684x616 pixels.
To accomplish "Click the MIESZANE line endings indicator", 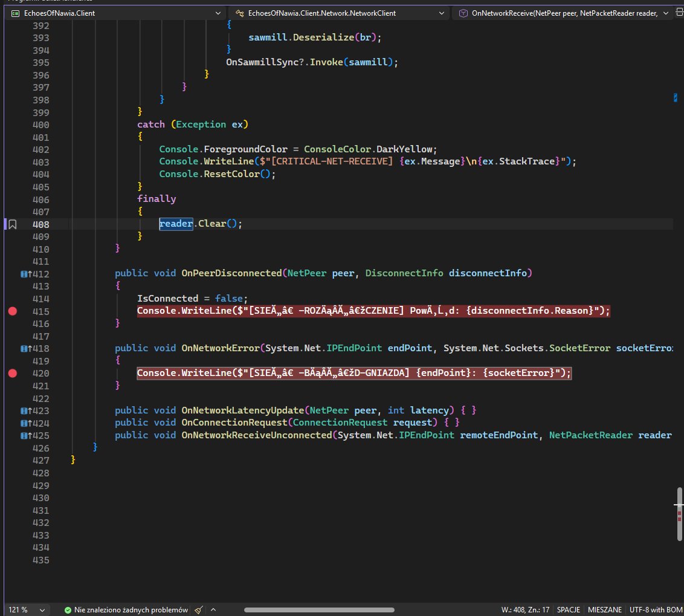I will coord(605,610).
